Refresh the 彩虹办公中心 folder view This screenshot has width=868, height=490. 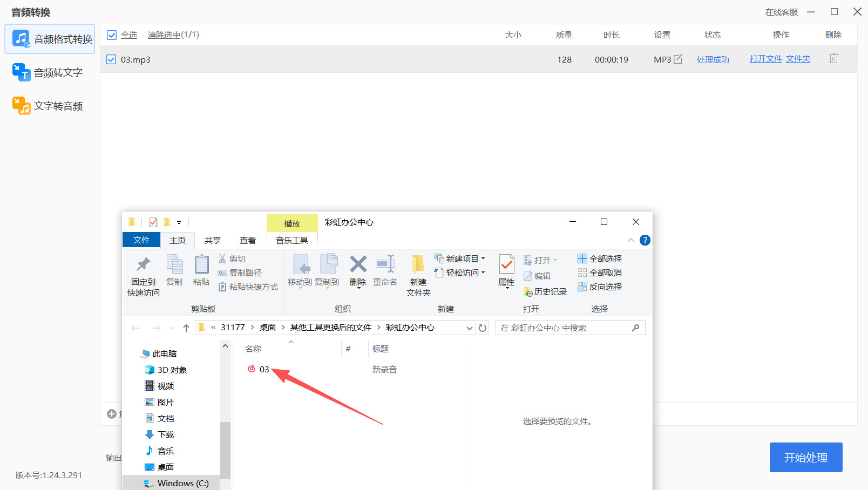483,328
